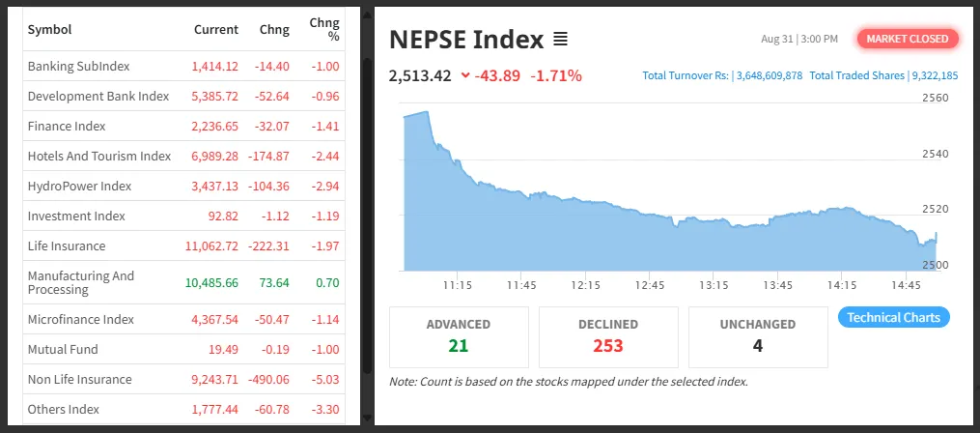Viewport: 980px width, 433px height.
Task: Select the Hotels And Tourism Index row
Action: [x=183, y=157]
